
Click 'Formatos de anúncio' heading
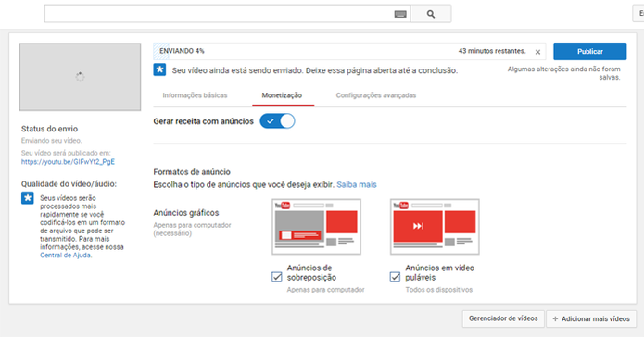[192, 172]
